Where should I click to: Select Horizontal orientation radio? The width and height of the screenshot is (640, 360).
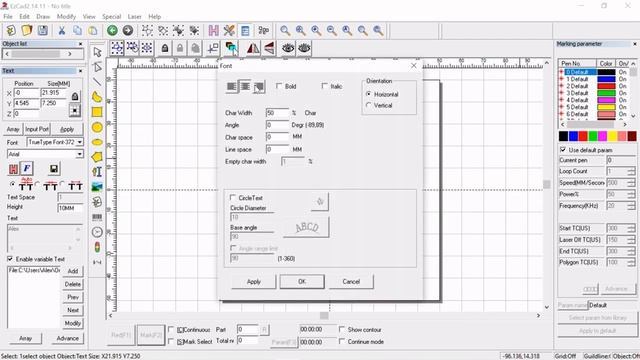pyautogui.click(x=369, y=94)
